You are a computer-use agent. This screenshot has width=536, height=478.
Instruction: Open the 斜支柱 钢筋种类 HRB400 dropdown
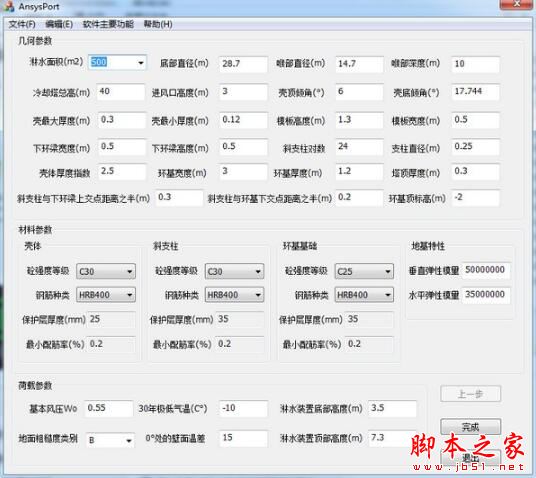click(x=234, y=295)
